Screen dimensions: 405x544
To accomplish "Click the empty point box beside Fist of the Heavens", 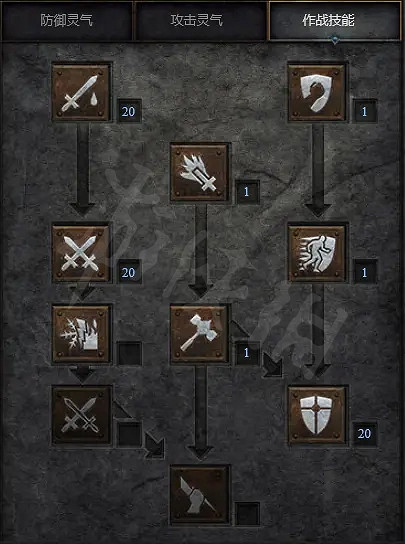I will [x=247, y=514].
